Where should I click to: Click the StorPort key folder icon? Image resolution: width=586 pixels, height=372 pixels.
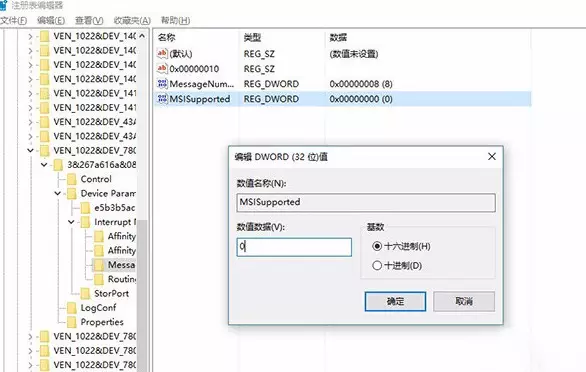coord(85,293)
